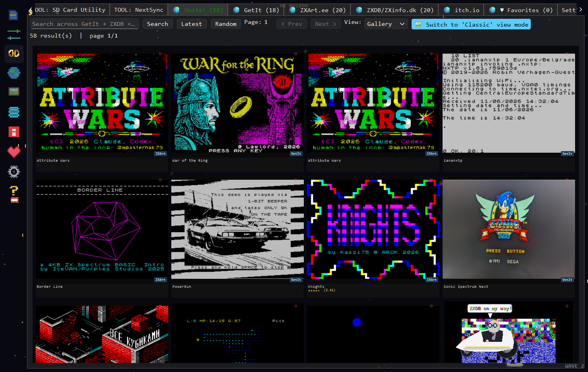Expand the Gallery view dropdown

coord(386,24)
